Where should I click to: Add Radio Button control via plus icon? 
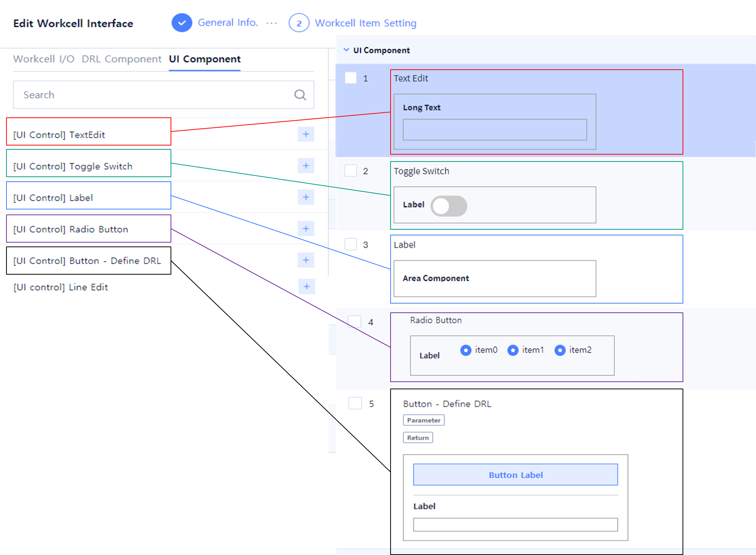(306, 229)
